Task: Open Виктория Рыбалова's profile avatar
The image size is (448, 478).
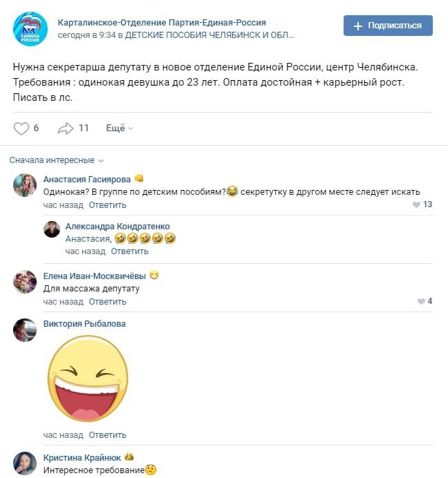Action: pyautogui.click(x=25, y=330)
